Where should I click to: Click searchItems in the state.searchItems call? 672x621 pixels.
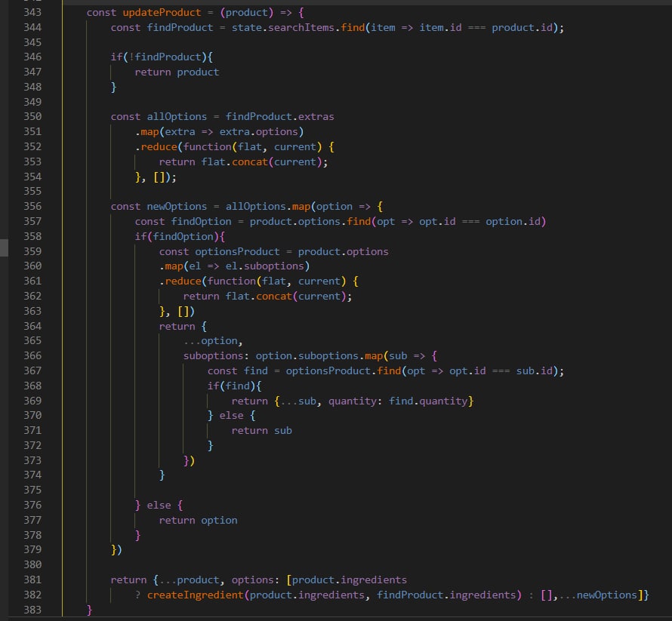pos(301,27)
